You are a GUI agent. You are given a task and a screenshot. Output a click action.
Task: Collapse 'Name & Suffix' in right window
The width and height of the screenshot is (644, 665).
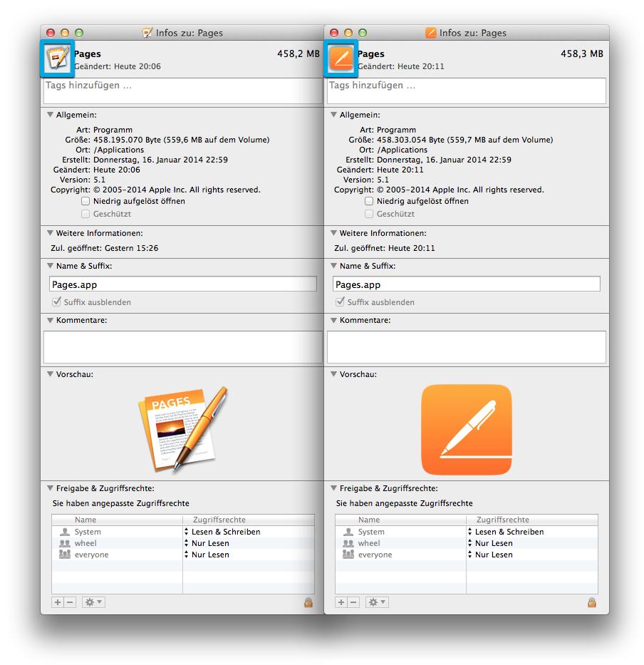(x=333, y=266)
